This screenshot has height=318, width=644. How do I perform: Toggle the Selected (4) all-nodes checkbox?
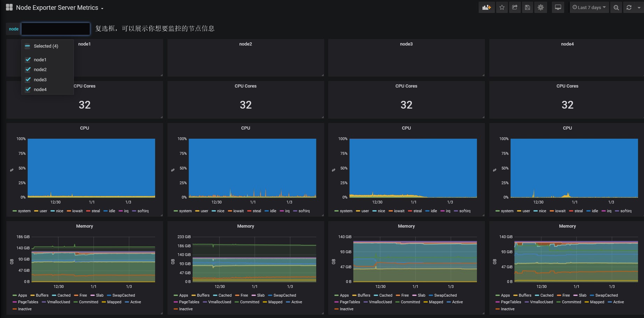(28, 46)
